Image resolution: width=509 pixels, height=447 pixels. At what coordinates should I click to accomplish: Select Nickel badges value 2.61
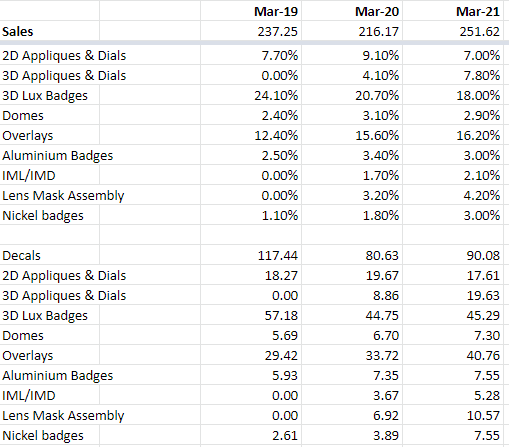[x=251, y=435]
